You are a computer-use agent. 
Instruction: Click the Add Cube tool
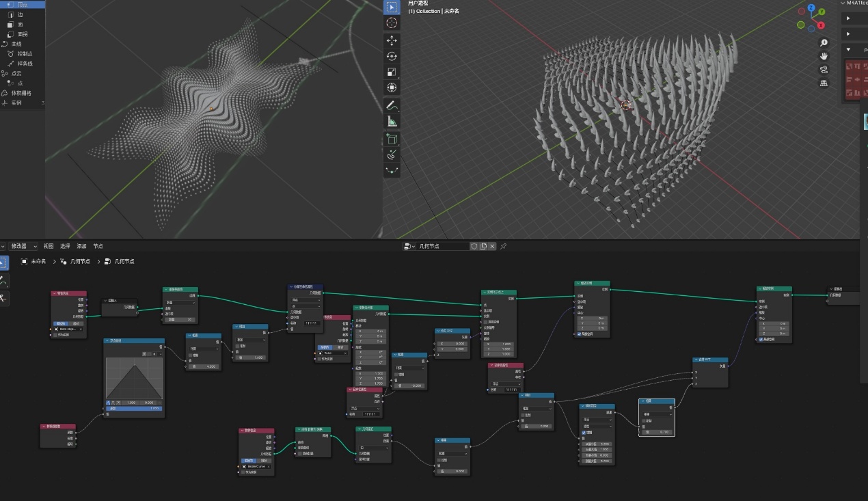click(x=392, y=139)
